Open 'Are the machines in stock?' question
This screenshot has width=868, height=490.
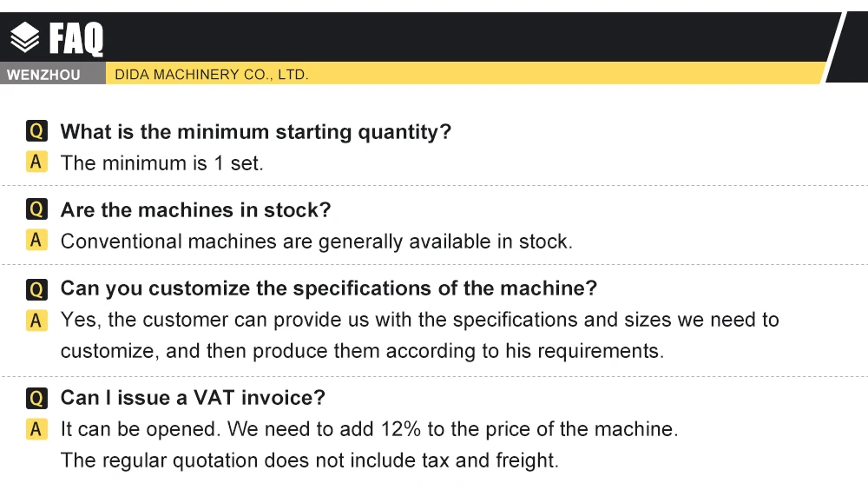(195, 210)
